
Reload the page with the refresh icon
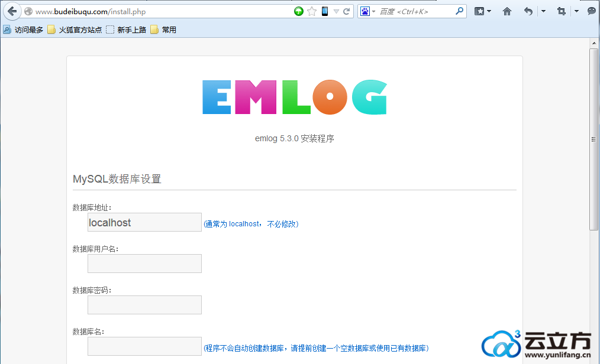tap(347, 11)
